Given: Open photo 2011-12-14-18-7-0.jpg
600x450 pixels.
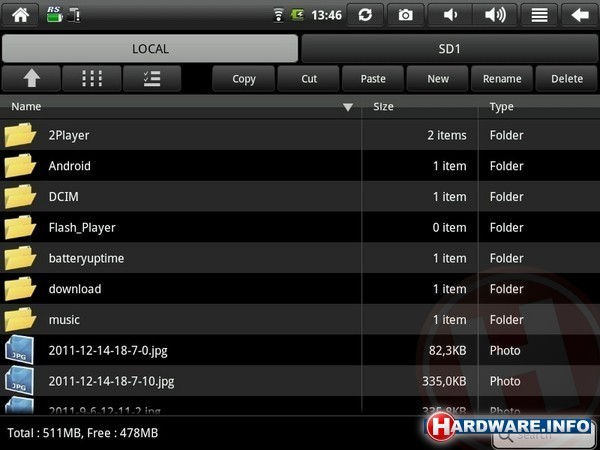Looking at the screenshot, I should [x=105, y=351].
